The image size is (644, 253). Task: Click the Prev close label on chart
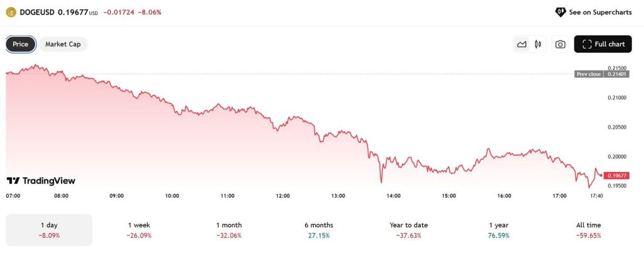click(589, 74)
